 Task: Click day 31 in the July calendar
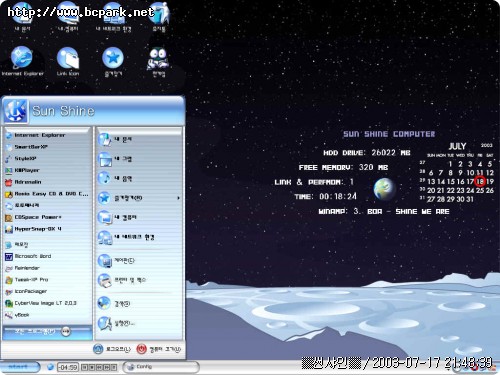(x=470, y=199)
